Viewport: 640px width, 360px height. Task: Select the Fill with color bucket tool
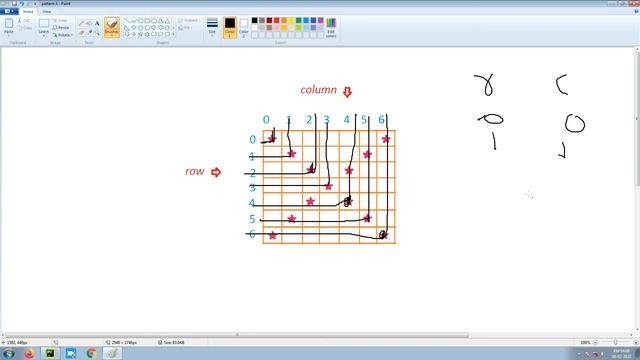click(89, 24)
